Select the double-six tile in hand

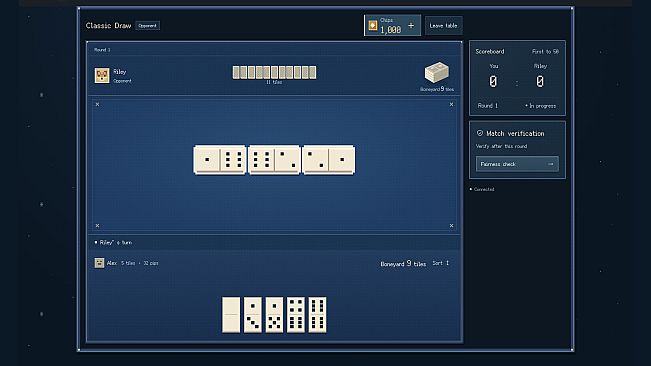(x=317, y=315)
